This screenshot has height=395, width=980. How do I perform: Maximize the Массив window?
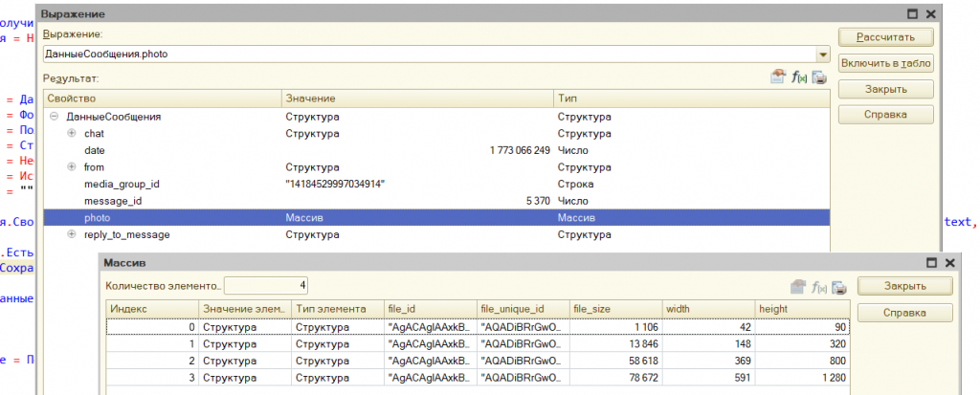pyautogui.click(x=931, y=262)
